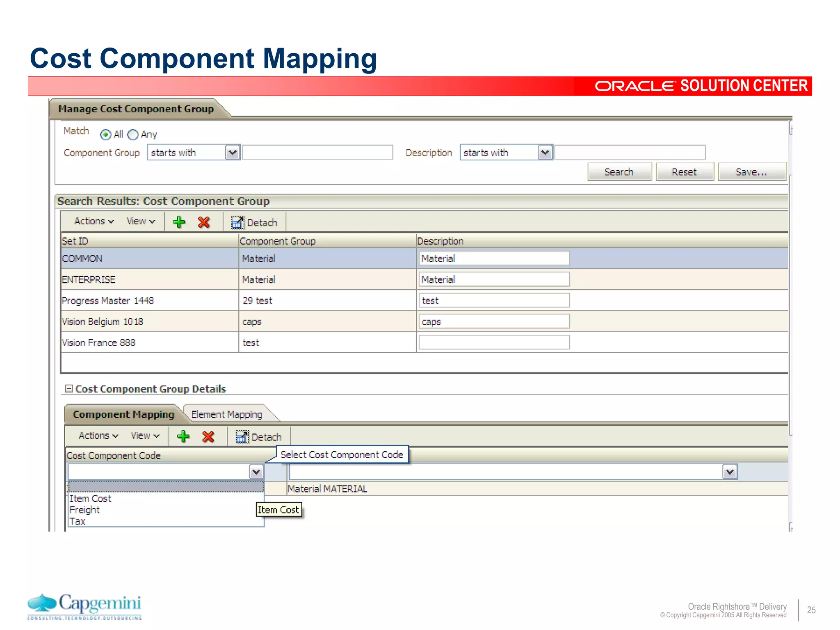Click Component Group search text field
840x630 pixels.
pyautogui.click(x=317, y=153)
